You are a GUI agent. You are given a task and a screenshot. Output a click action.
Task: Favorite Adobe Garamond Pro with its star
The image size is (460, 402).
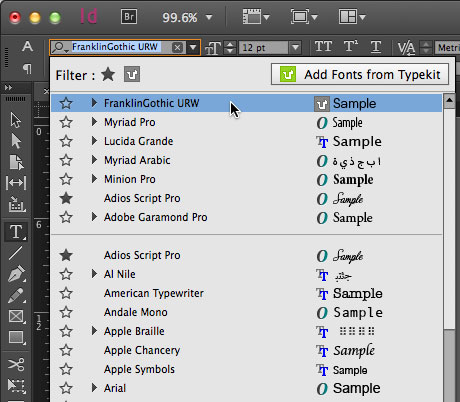(x=66, y=217)
